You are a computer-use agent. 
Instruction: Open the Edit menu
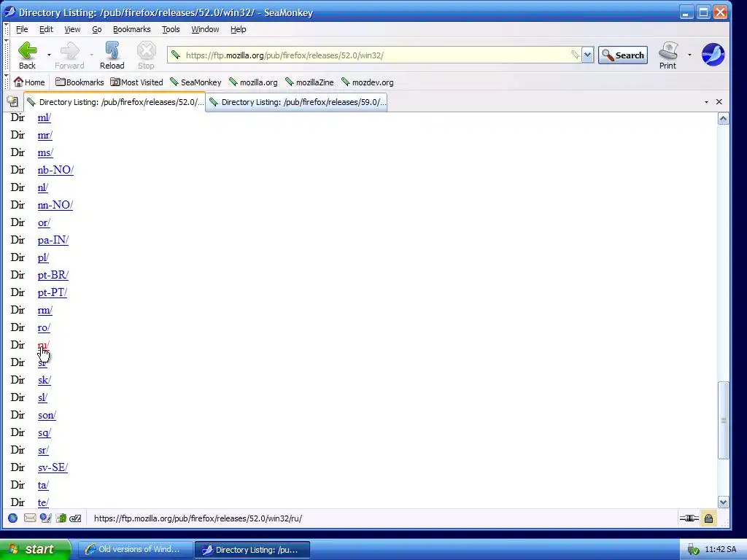click(x=46, y=29)
